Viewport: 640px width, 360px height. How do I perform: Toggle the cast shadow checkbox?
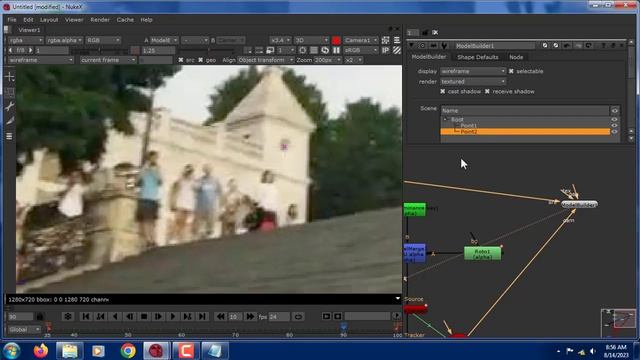click(x=442, y=91)
